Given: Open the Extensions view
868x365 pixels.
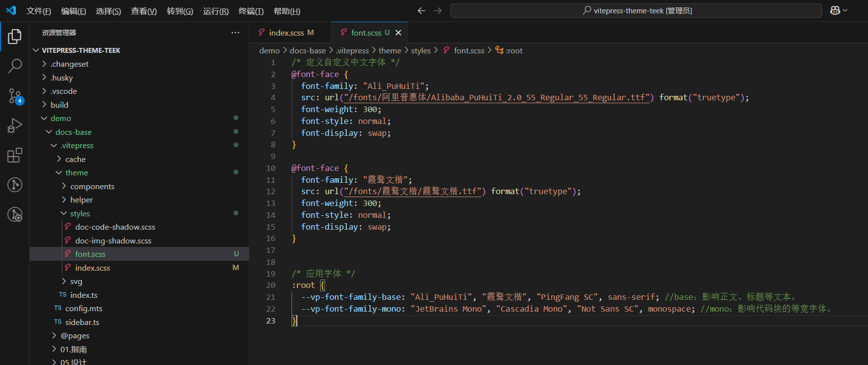Looking at the screenshot, I should (x=15, y=155).
